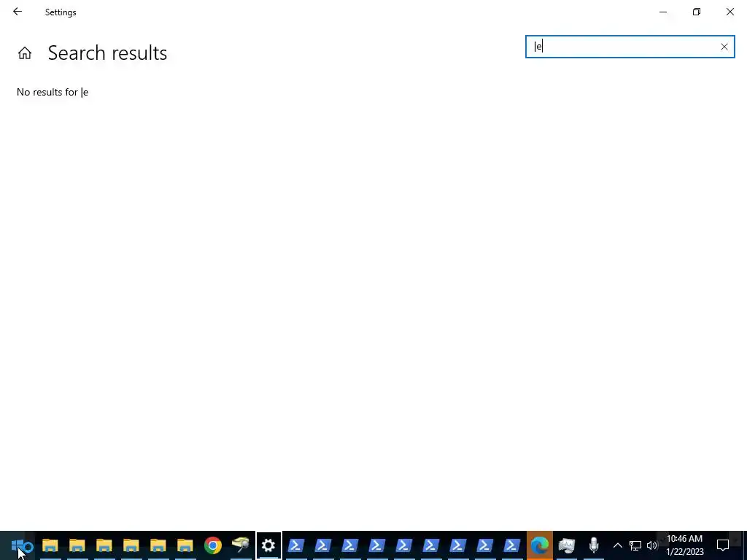Screen dimensions: 747x560
Task: Show hidden tray icons chevron
Action: (x=617, y=545)
